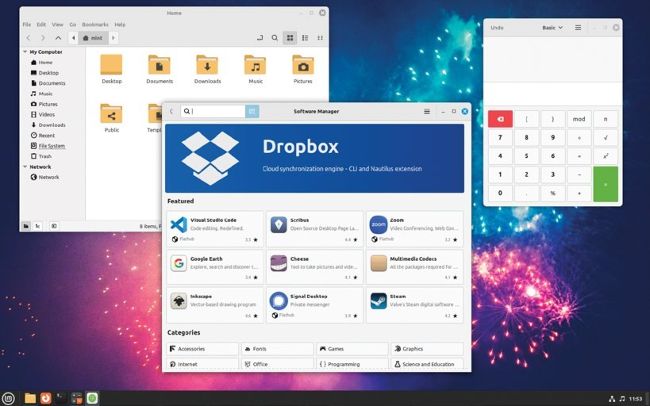Go back in file manager history
Viewport: 650px width, 406px height.
(x=28, y=38)
